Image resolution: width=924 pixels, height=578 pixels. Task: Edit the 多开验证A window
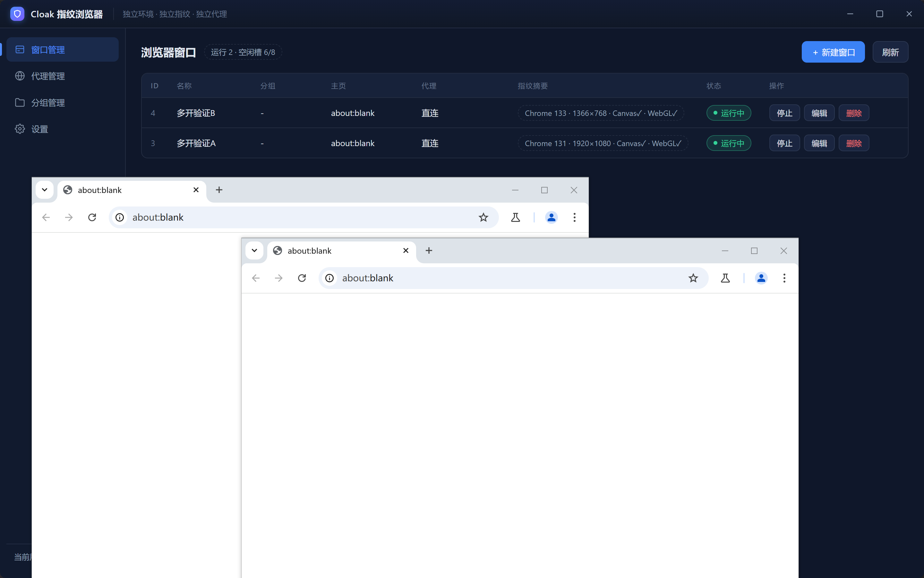click(x=819, y=143)
